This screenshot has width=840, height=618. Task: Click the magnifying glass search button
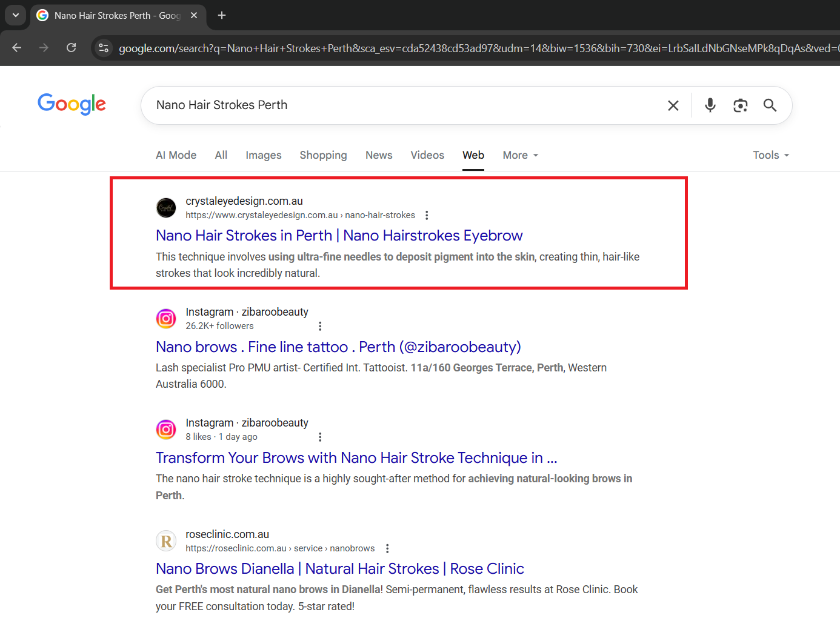(x=770, y=105)
